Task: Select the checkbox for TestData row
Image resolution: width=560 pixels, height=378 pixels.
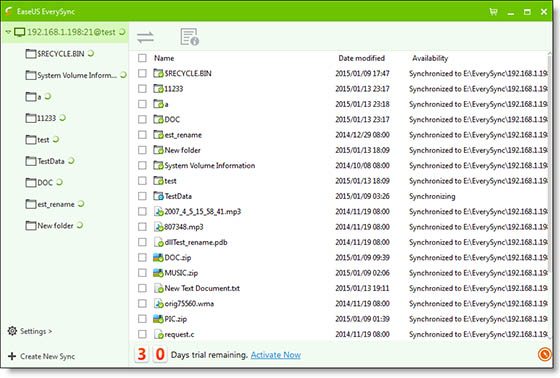Action: (142, 196)
